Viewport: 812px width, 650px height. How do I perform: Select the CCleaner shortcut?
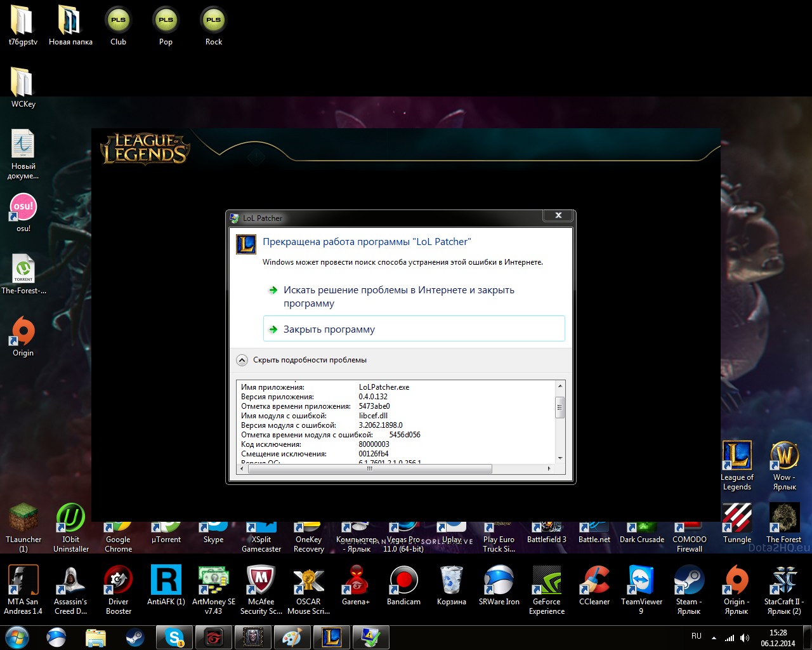tap(594, 585)
